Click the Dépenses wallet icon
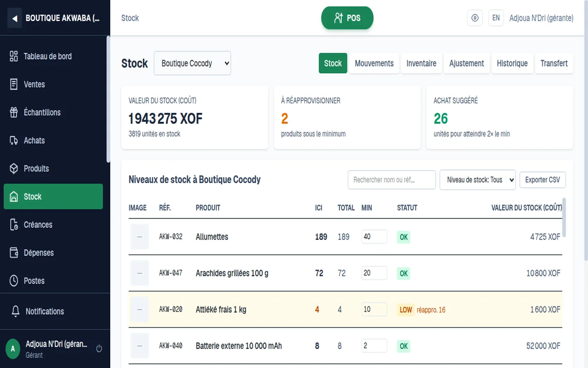 pyautogui.click(x=14, y=253)
